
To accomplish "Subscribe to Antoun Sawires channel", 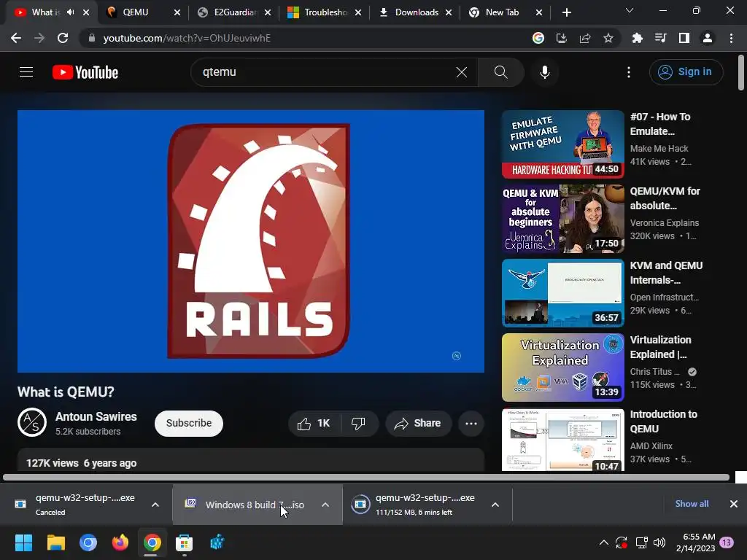I will (x=189, y=424).
